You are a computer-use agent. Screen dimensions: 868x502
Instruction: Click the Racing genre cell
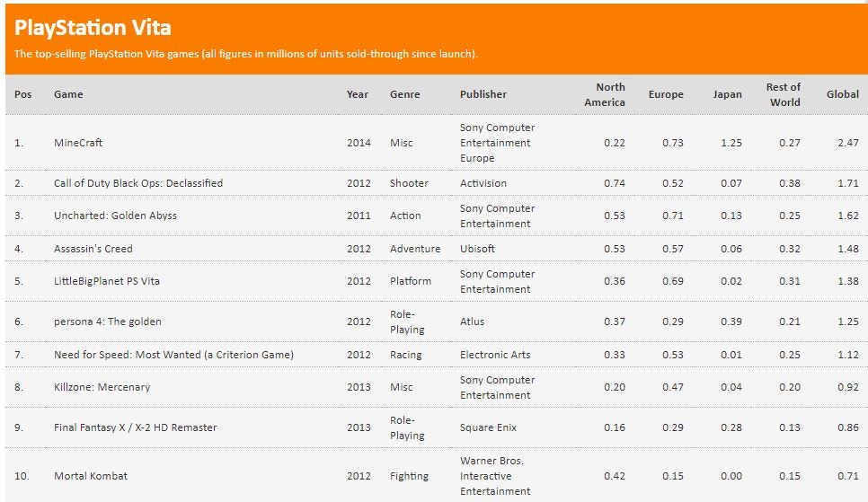[406, 355]
